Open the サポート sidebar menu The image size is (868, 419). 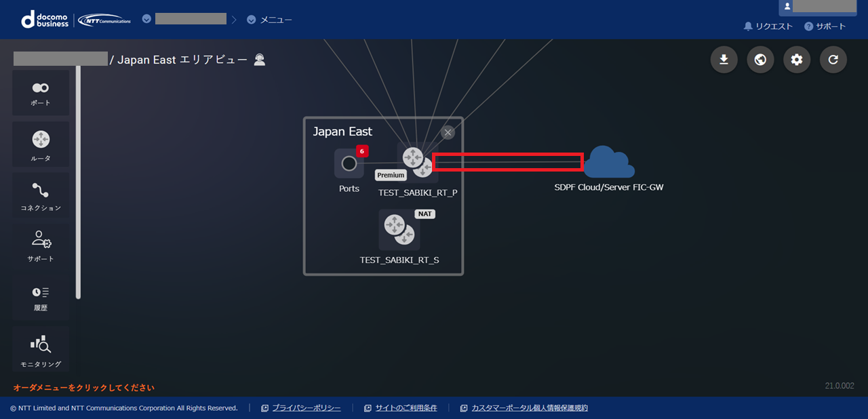(x=41, y=245)
